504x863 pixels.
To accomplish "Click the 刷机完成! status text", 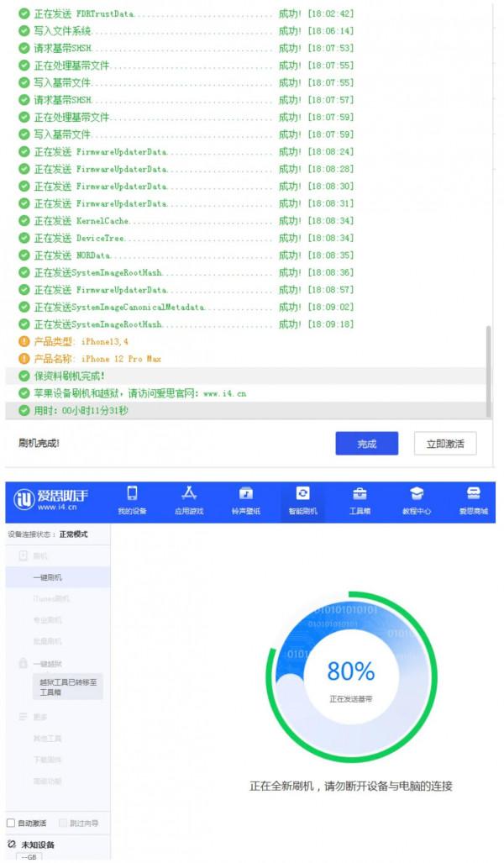I will 39,443.
